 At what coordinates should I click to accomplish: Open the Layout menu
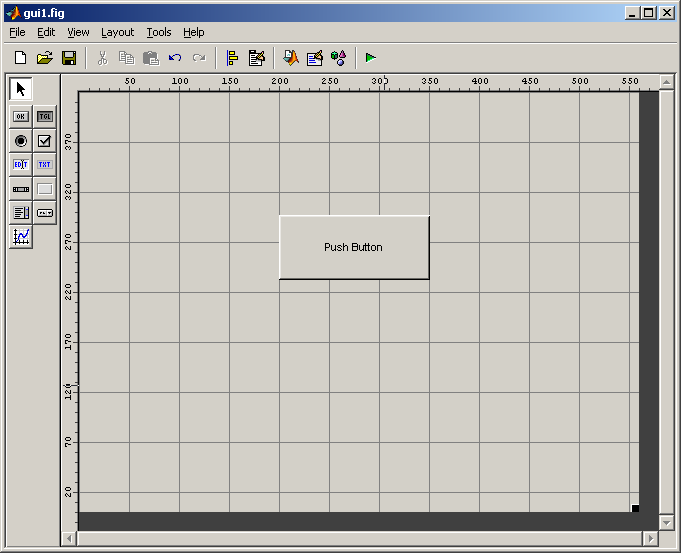(x=118, y=33)
